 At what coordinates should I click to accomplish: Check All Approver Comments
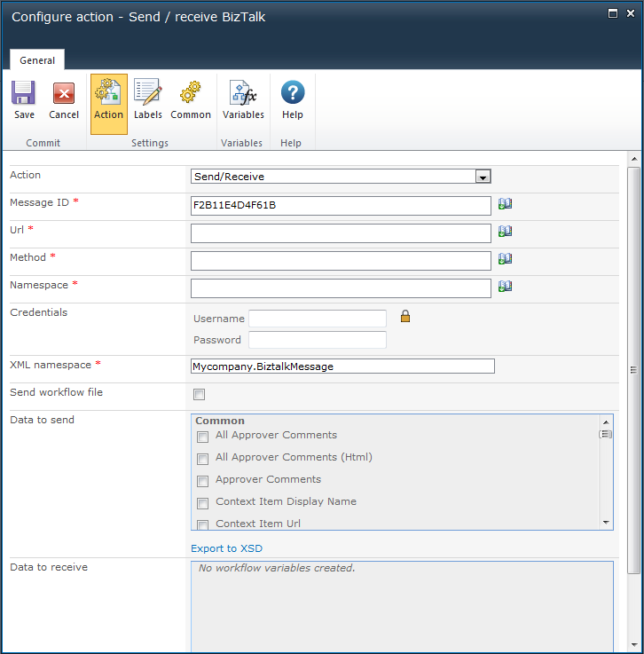[x=202, y=437]
